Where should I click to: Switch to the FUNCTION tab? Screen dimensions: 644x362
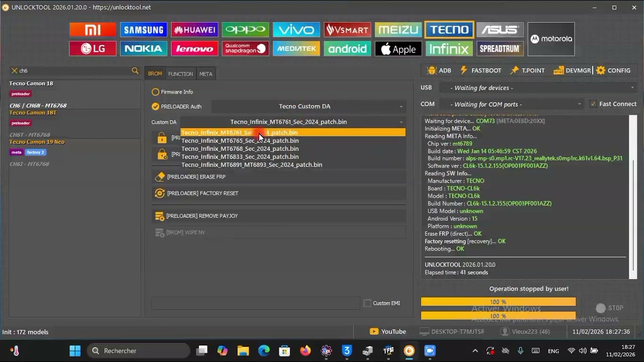(x=181, y=74)
